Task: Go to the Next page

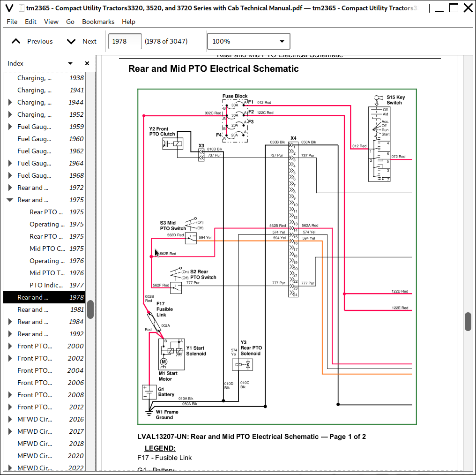Action: click(82, 41)
